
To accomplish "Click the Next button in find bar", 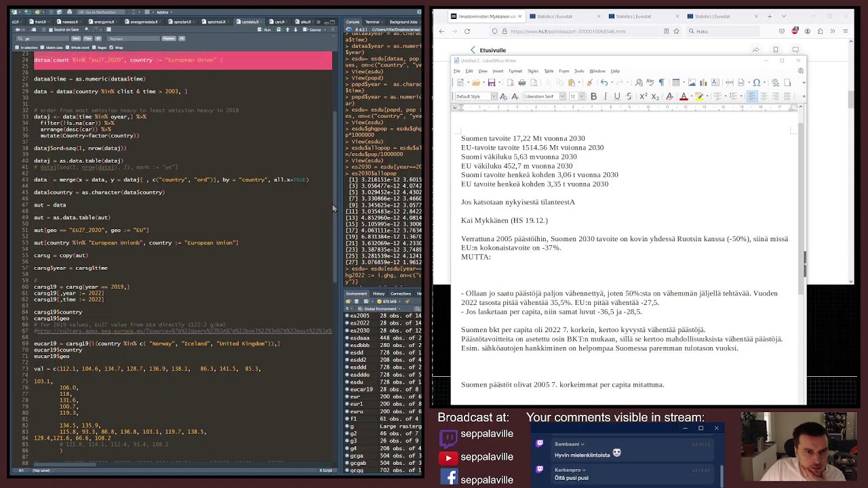I will (76, 39).
